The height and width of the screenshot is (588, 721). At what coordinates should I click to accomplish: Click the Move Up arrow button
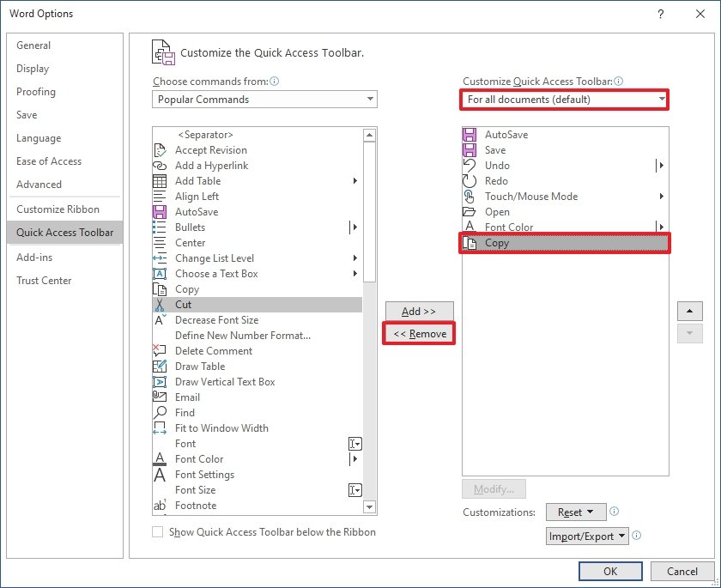(690, 312)
